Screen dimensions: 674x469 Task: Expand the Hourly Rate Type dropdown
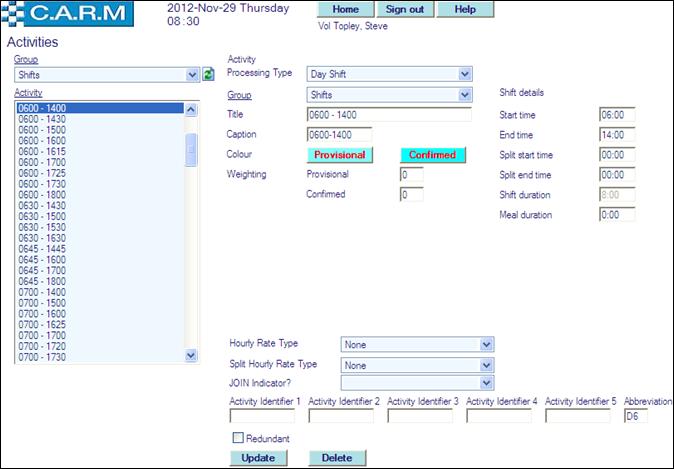[x=417, y=345]
